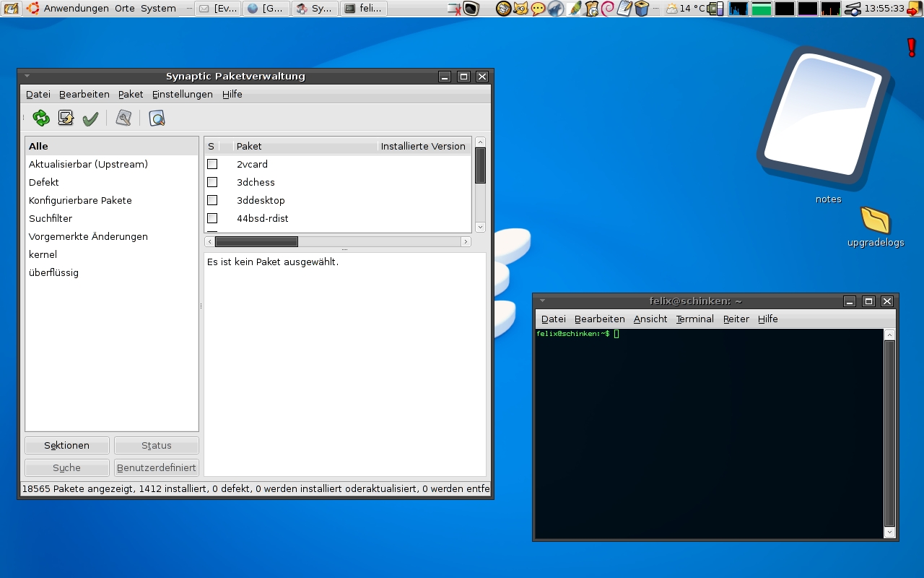This screenshot has height=578, width=924.
Task: Click the Benutzerdefiniert button
Action: click(x=157, y=468)
